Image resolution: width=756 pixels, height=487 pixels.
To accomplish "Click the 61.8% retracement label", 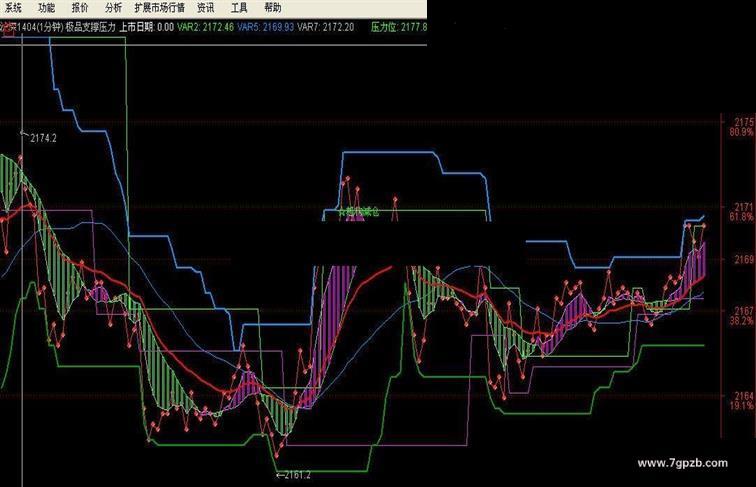I will coord(742,217).
